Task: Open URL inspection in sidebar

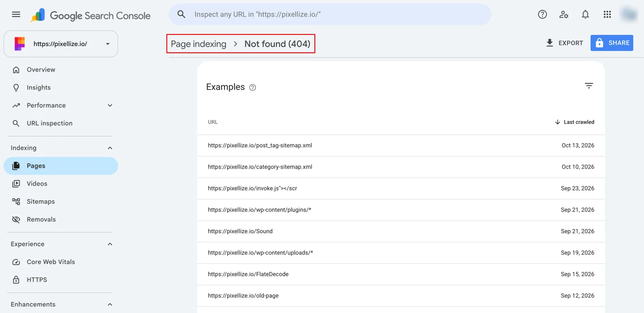Action: tap(61, 123)
